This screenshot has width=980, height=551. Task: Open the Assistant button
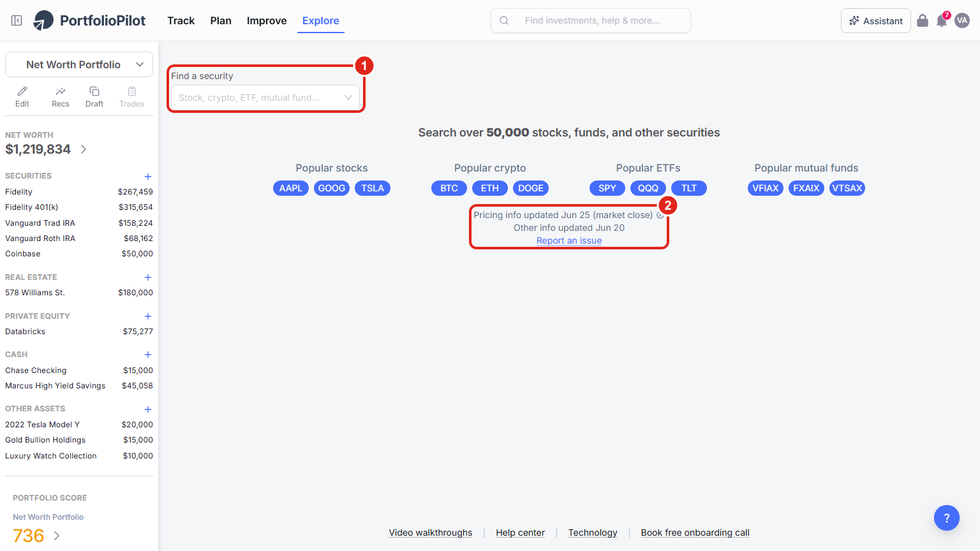coord(876,20)
